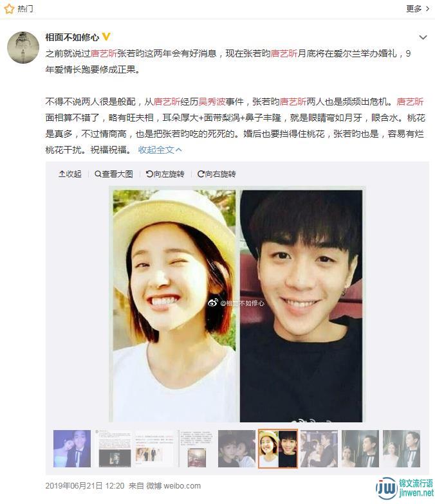Viewport: 435px width, 504px height.
Task: Open 查看大图 to view large image
Action: tap(114, 174)
